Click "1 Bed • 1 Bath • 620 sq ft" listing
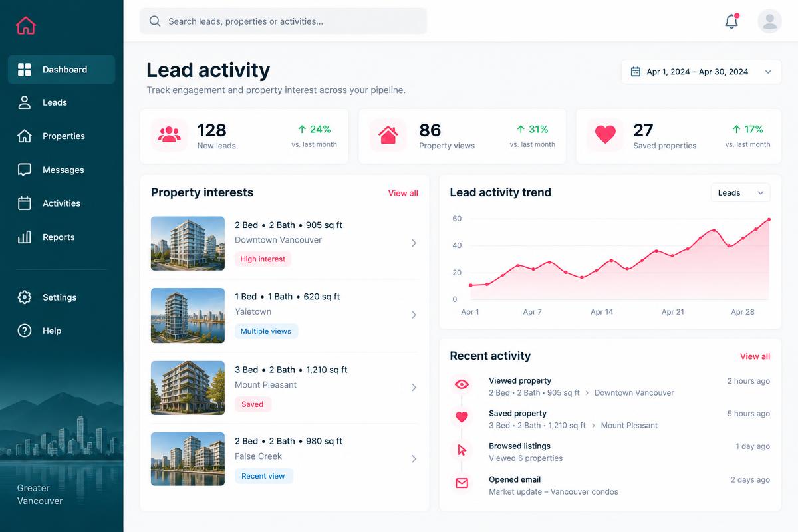The height and width of the screenshot is (532, 798). tap(287, 297)
